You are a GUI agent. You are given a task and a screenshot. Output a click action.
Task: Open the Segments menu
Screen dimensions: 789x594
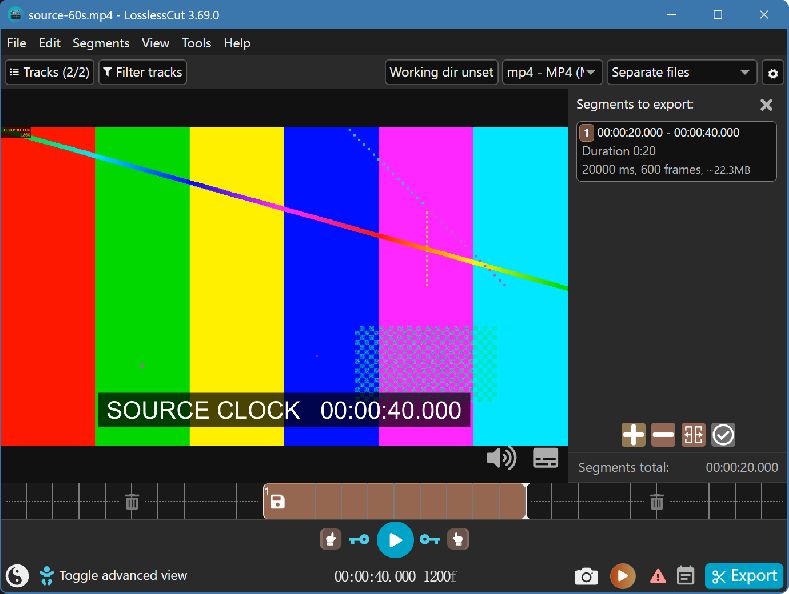pyautogui.click(x=101, y=43)
